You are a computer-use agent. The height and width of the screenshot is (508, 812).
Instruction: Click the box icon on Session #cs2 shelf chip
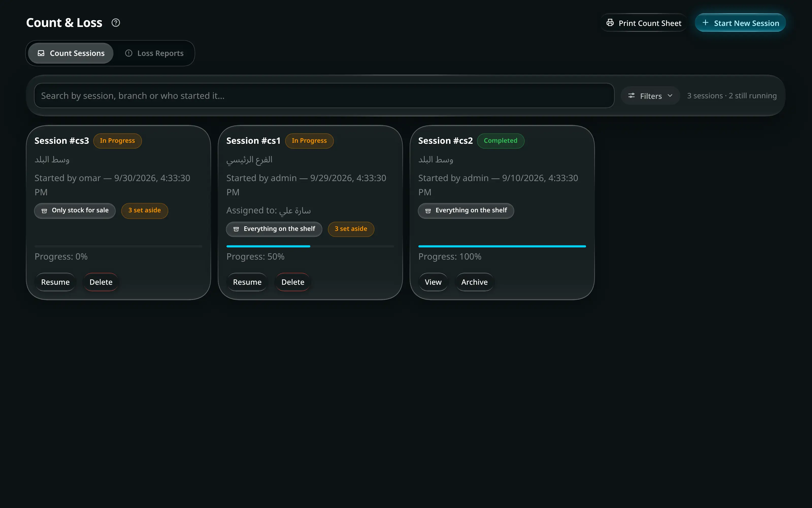tap(428, 211)
